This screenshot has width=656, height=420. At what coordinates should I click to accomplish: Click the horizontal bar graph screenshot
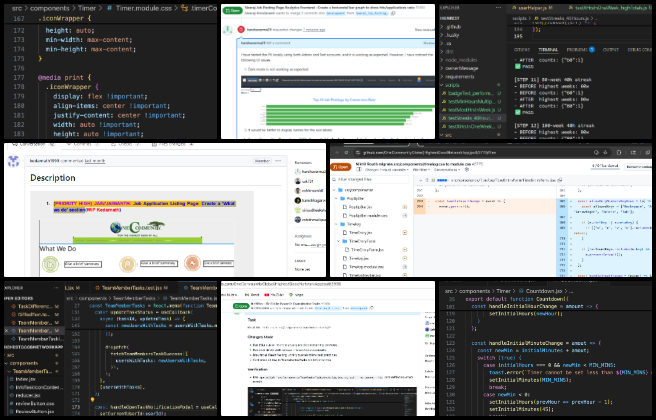pos(338,102)
